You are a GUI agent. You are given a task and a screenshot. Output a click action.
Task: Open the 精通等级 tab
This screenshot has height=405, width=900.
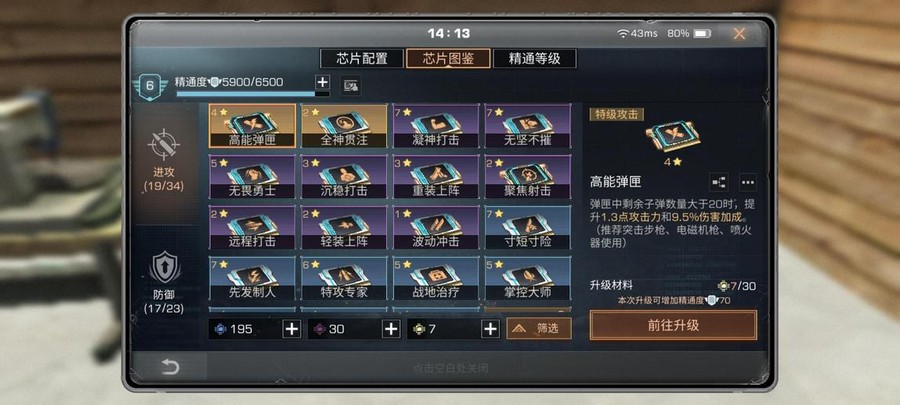click(x=534, y=59)
